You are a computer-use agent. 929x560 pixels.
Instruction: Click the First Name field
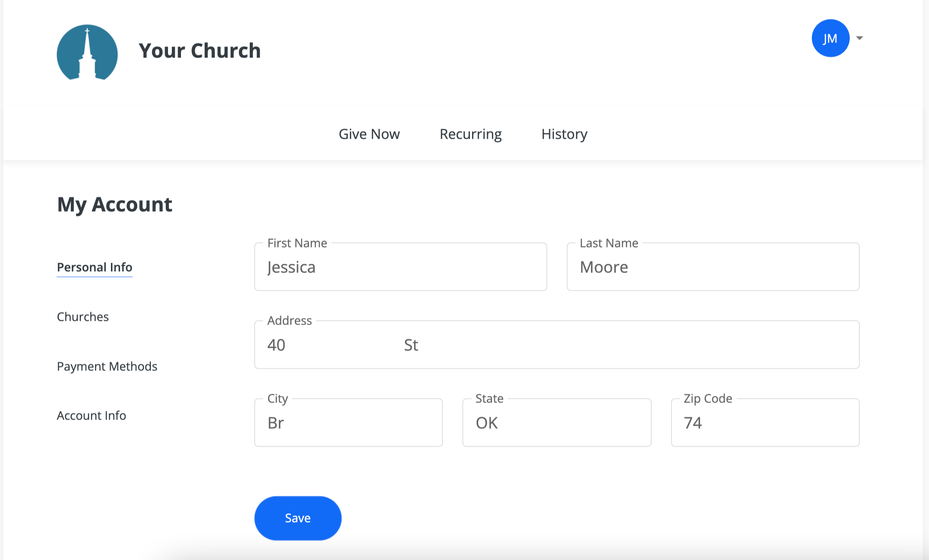click(x=400, y=267)
